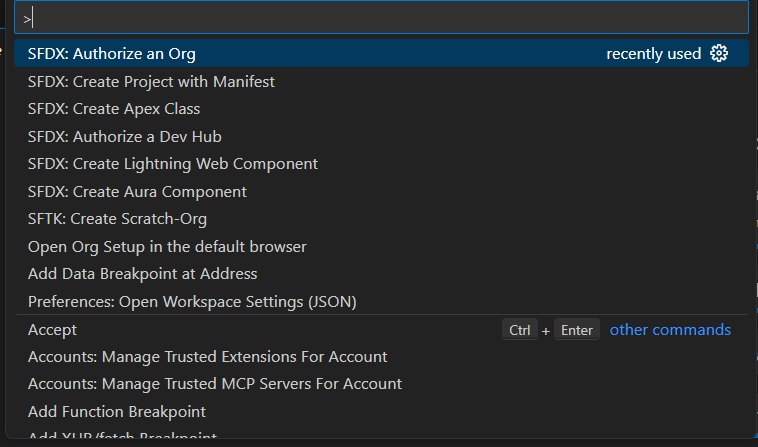Click the Enter keybinding badge
758x447 pixels.
click(577, 330)
